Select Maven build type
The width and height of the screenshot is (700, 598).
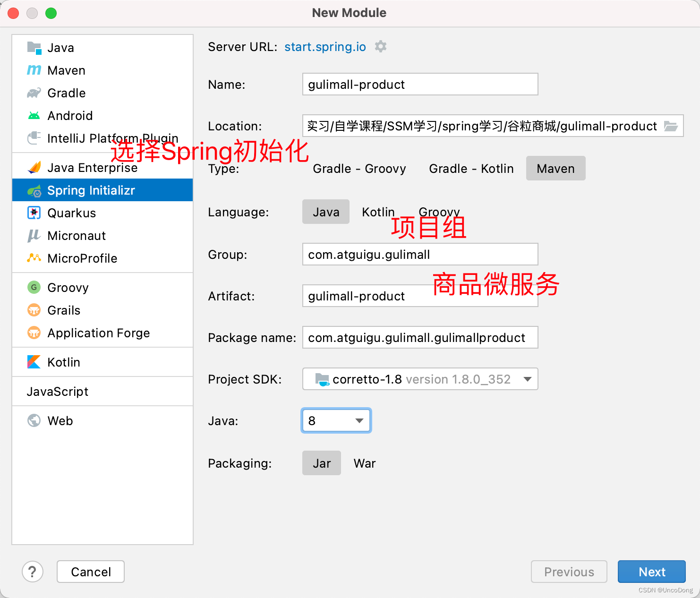click(556, 169)
